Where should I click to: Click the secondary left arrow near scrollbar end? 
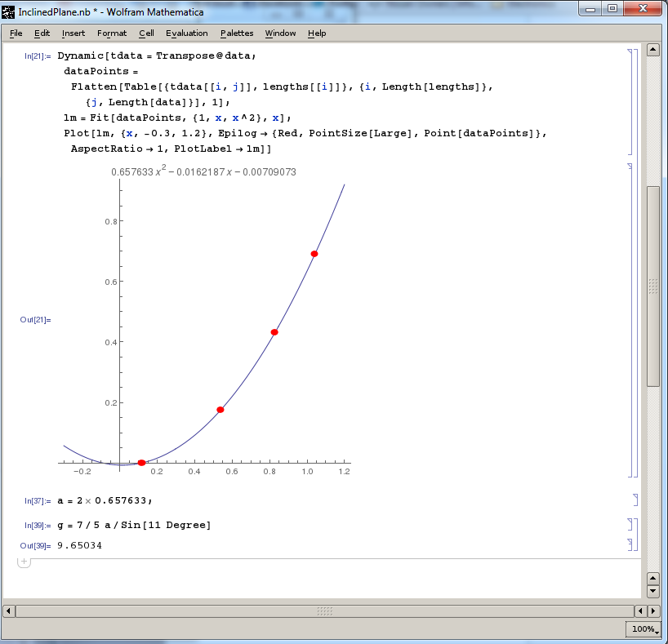pyautogui.click(x=641, y=611)
